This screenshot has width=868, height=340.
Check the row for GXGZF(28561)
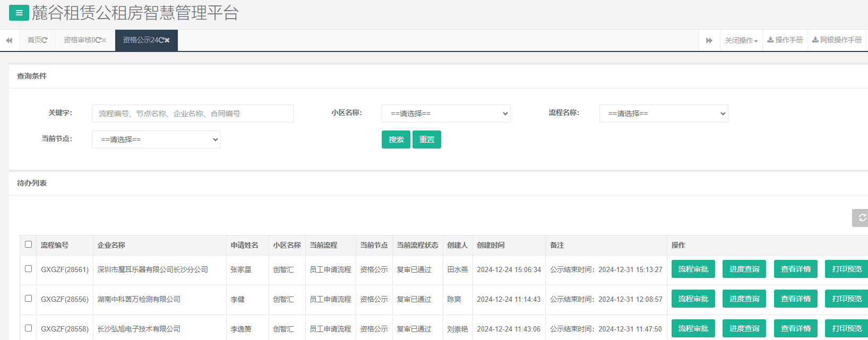coord(29,269)
